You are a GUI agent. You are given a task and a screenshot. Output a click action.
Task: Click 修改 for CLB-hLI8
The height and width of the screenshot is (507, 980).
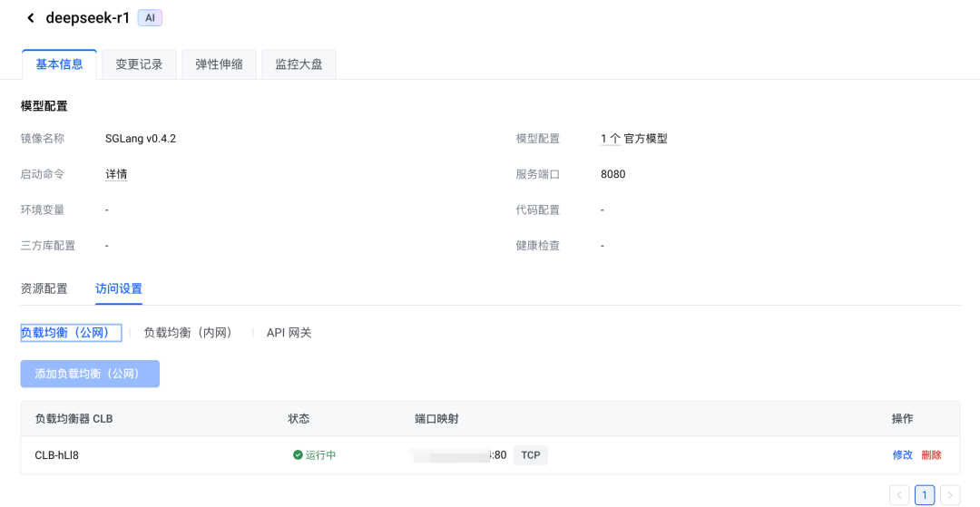pyautogui.click(x=902, y=455)
